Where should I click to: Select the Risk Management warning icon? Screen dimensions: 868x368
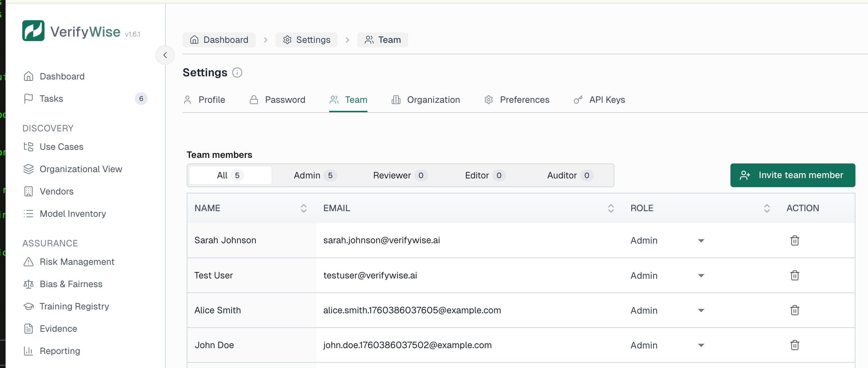(29, 262)
